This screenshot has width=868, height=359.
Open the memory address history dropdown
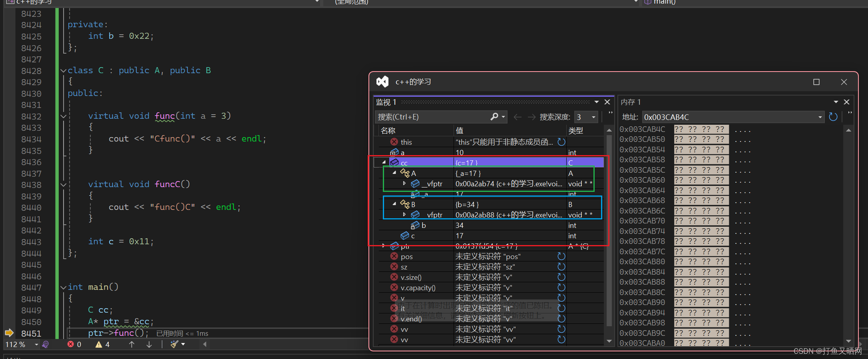coord(820,117)
